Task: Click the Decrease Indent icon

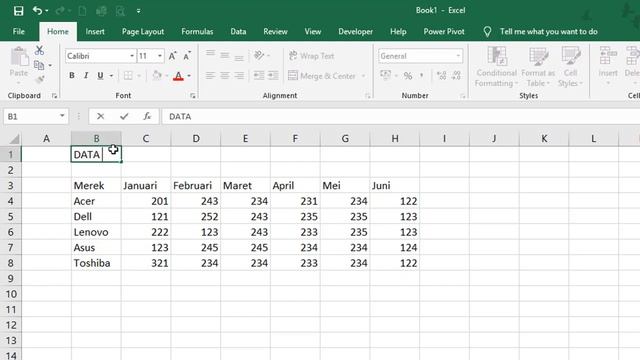Action: coord(259,76)
